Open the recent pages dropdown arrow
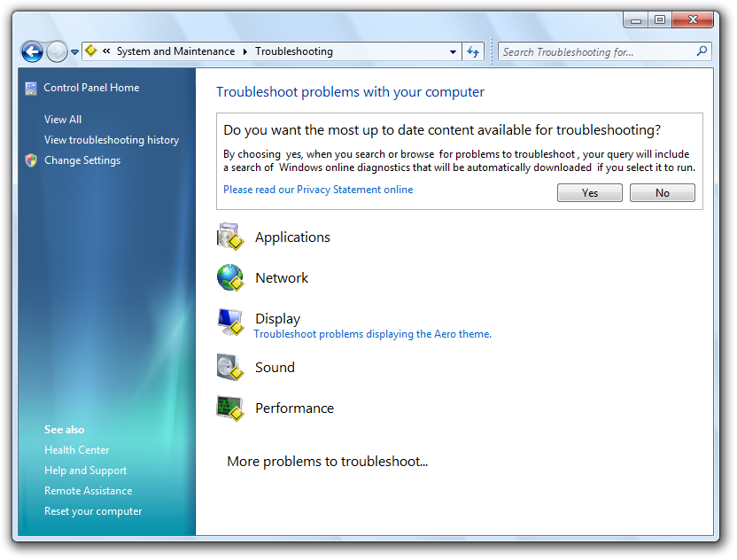The height and width of the screenshot is (560, 737). click(74, 51)
